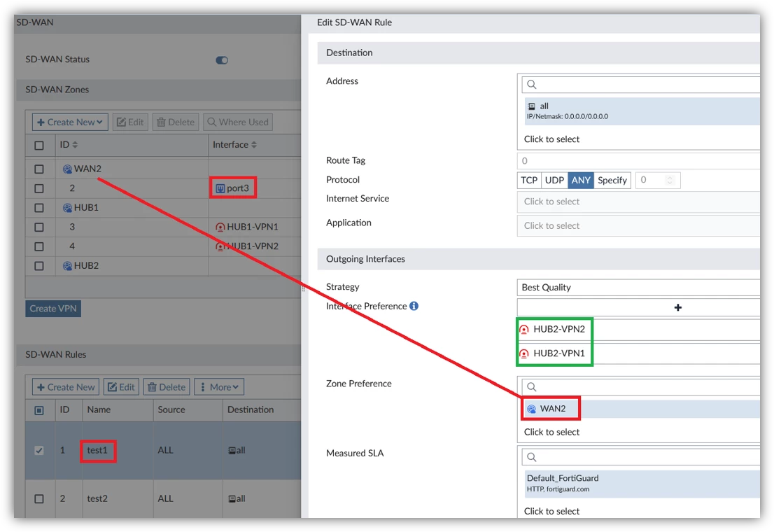The image size is (774, 532).
Task: Select the UDP protocol option
Action: click(x=554, y=181)
